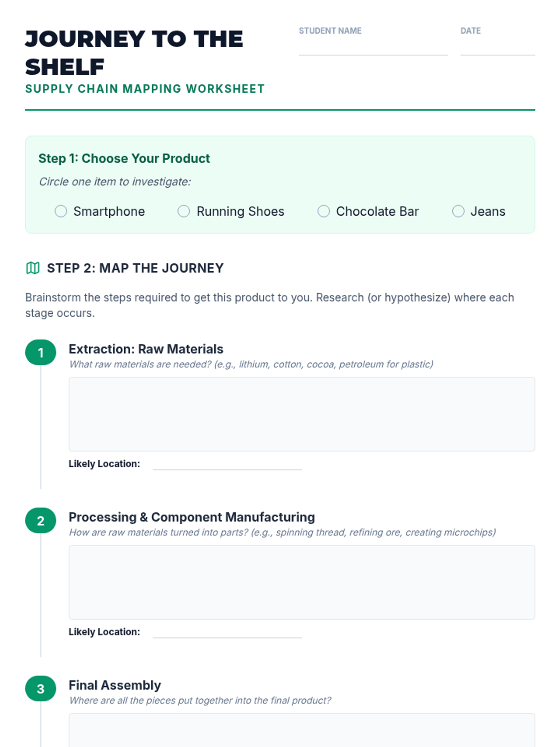The image size is (560, 747).
Task: Select the Smartphone radio button
Action: [61, 211]
